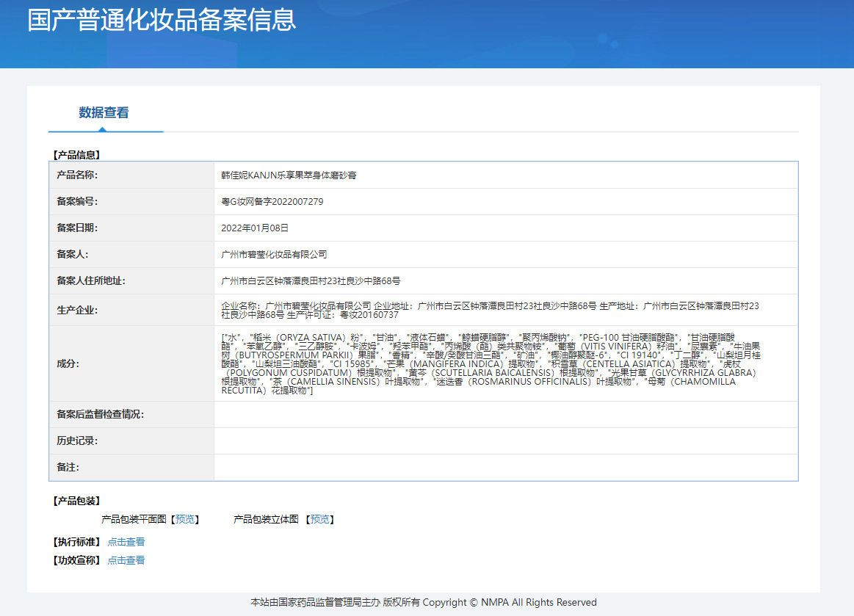854x616 pixels.
Task: Click the 生产企业 label cell
Action: point(131,311)
